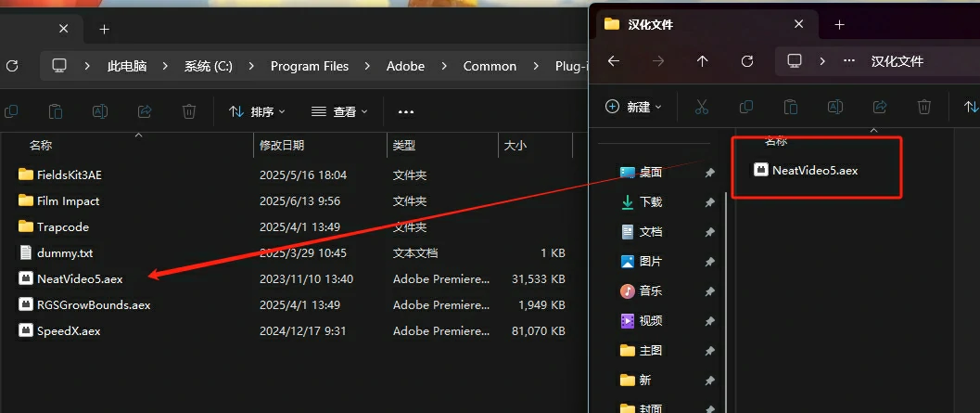Image resolution: width=980 pixels, height=413 pixels.
Task: Click the monitor icon in left address bar
Action: click(x=59, y=66)
